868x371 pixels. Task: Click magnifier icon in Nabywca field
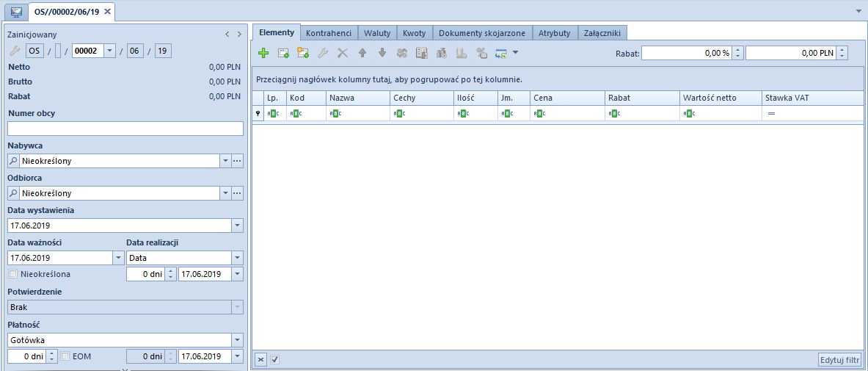(x=13, y=161)
